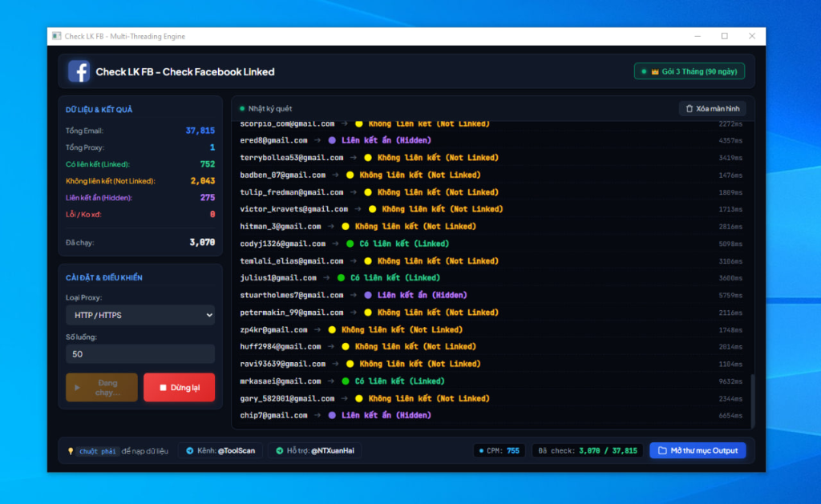Viewport: 821px width, 504px height.
Task: Select the log entry badben_07@gmail.com
Action: click(x=491, y=175)
